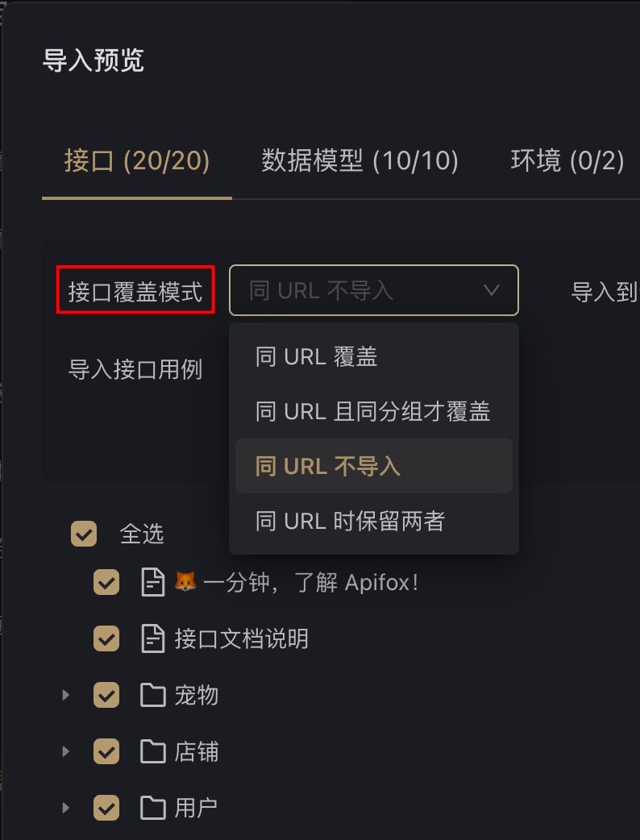
Task: Uncheck the 宠物 folder checkbox
Action: pos(106,696)
